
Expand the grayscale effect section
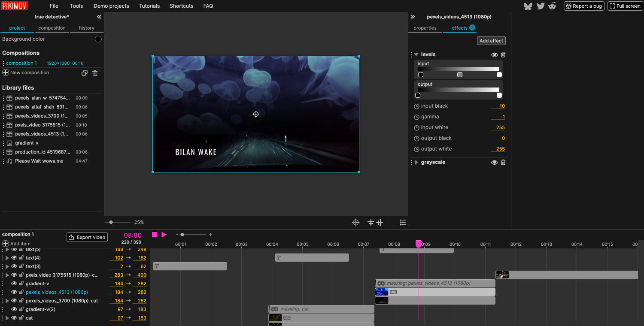pyautogui.click(x=416, y=163)
